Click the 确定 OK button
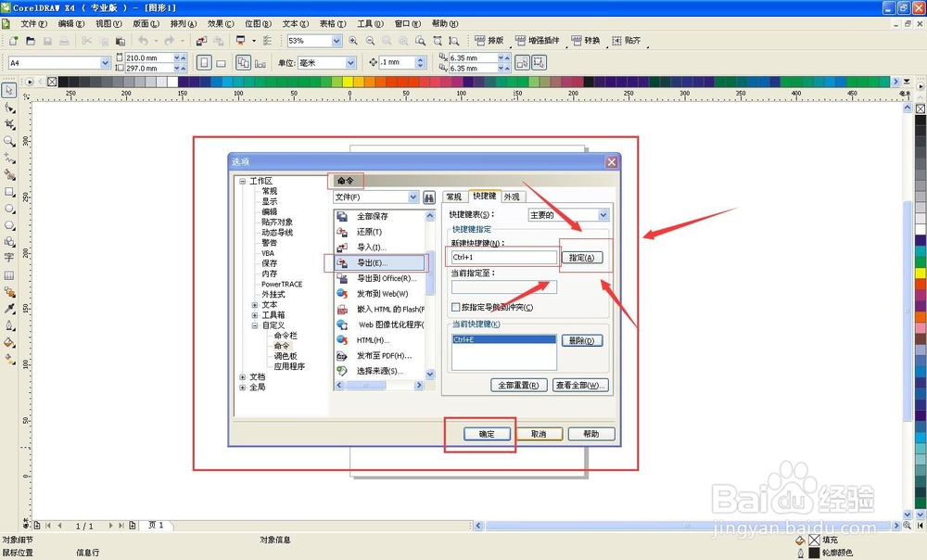The height and width of the screenshot is (560, 927). pos(487,434)
